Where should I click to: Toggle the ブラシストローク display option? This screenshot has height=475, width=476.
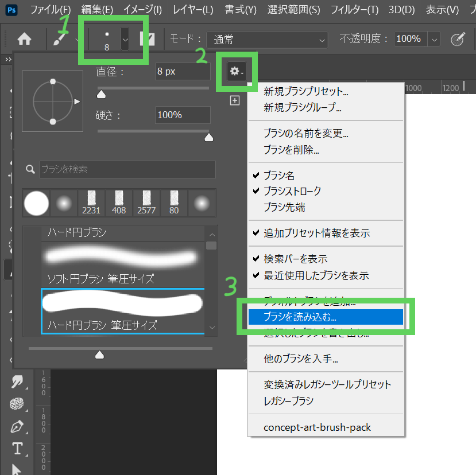292,191
